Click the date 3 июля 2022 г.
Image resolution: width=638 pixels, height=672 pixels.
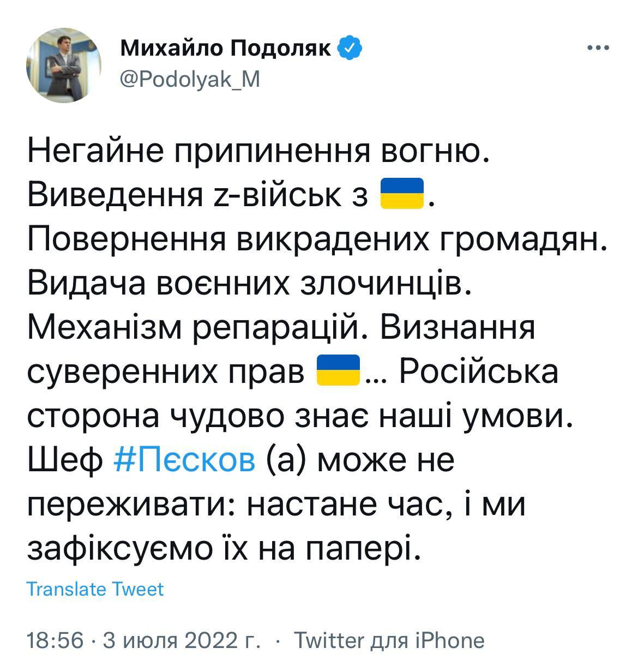180,640
